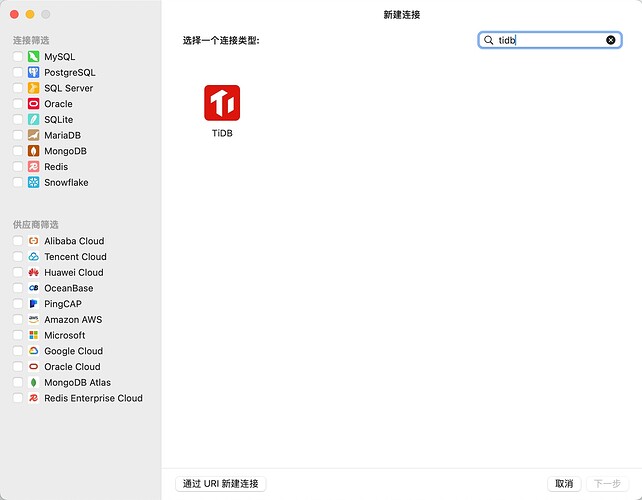This screenshot has width=642, height=500.
Task: Click the MySQL icon in the connection filter
Action: (34, 57)
